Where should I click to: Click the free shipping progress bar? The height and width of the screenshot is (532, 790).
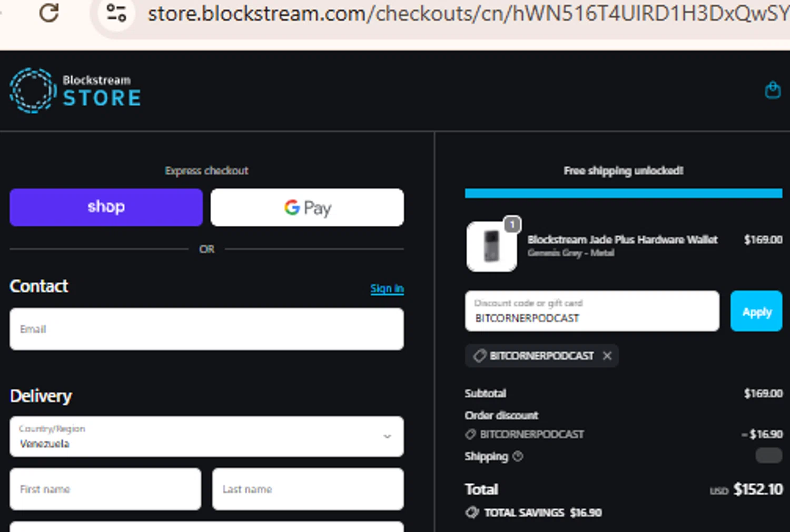tap(624, 193)
